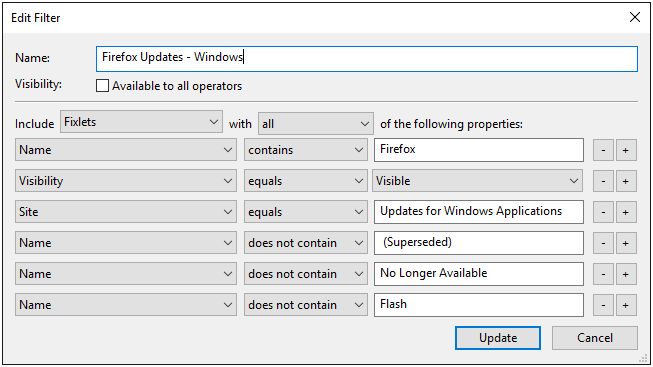Open the Include Fixlets dropdown

point(141,122)
